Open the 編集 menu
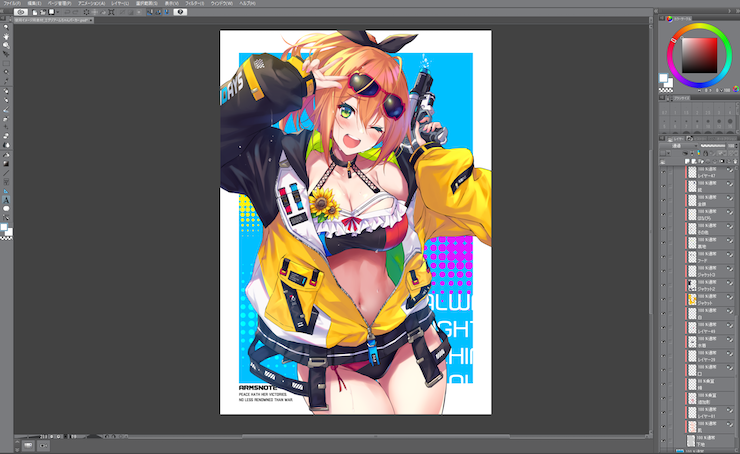This screenshot has height=454, width=740. 34,3
